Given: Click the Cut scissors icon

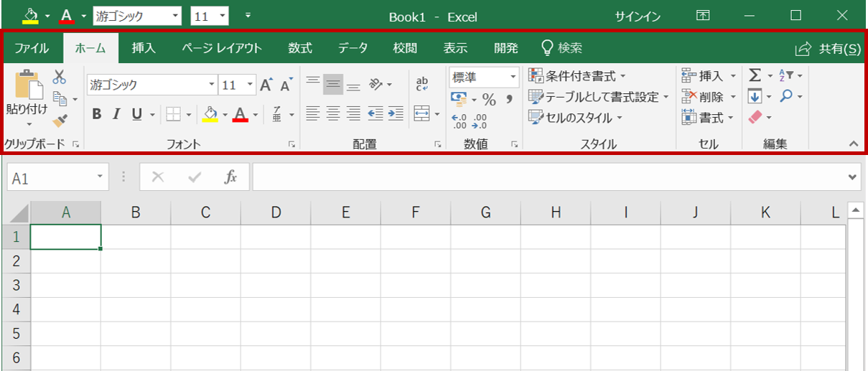Looking at the screenshot, I should (x=59, y=76).
